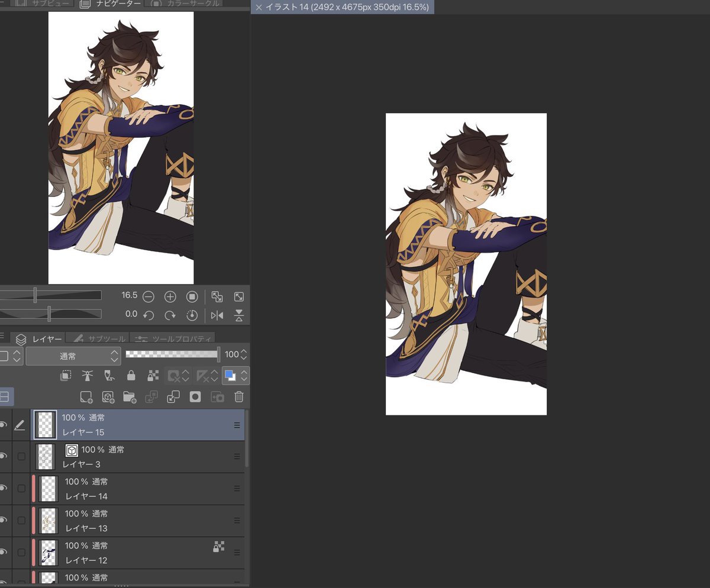Click the 100% zoom square-in-circle icon
Viewport: 710px width, 588px height.
point(192,296)
